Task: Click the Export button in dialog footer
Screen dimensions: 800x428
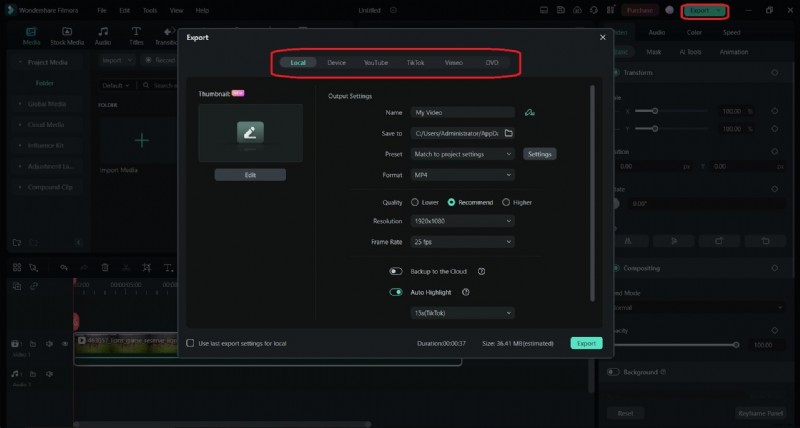Action: coord(586,343)
